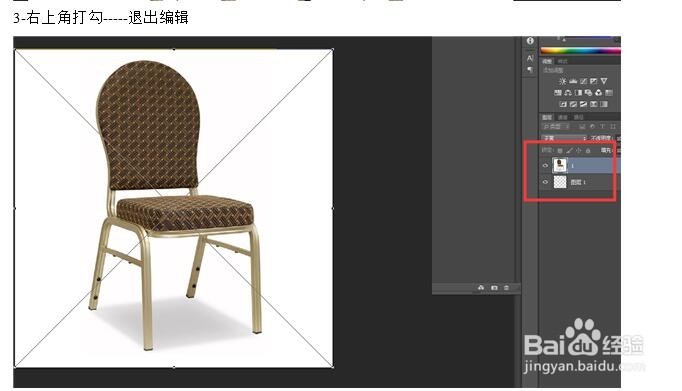Lock all layer attributes (padlock icon)
Viewport: 682px width, 391px height.
click(588, 150)
